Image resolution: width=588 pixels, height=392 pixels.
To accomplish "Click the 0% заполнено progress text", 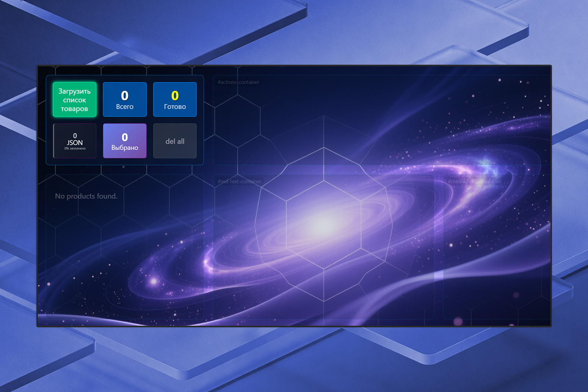I will (x=75, y=149).
